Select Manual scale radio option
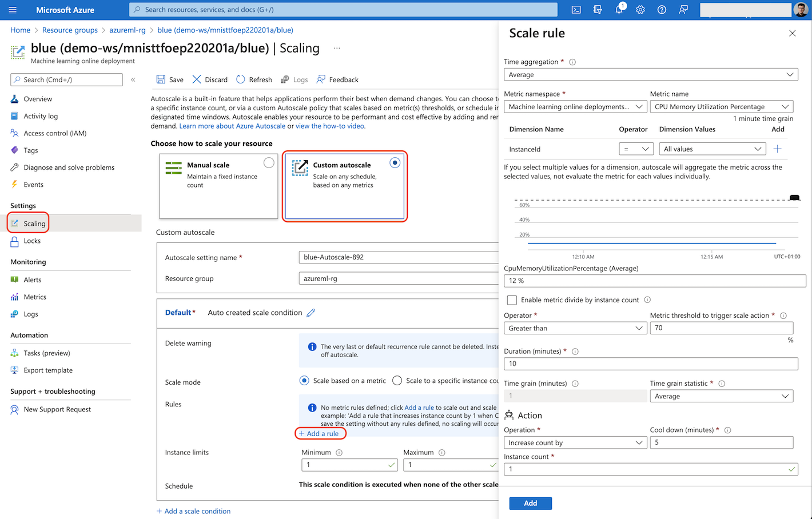Viewport: 812px width, 519px height. click(x=269, y=163)
